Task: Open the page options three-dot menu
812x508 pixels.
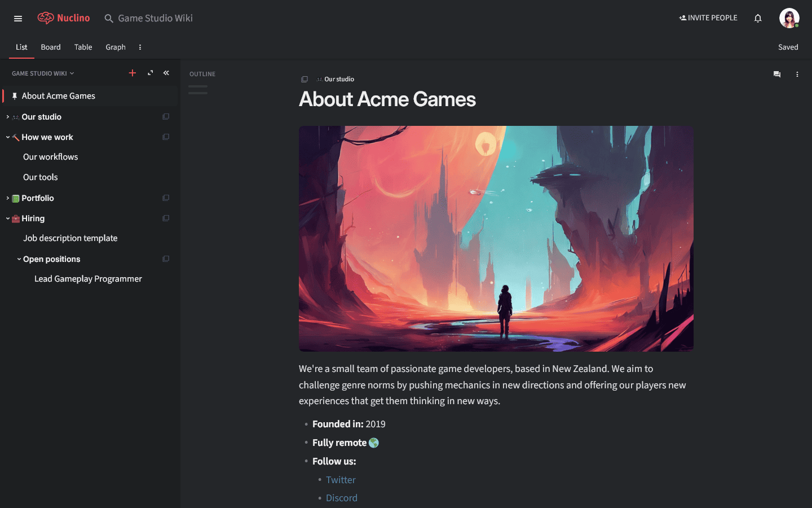Action: [x=797, y=74]
